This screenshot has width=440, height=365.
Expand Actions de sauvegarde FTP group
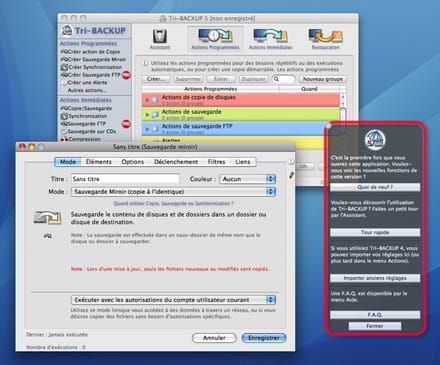pyautogui.click(x=147, y=129)
